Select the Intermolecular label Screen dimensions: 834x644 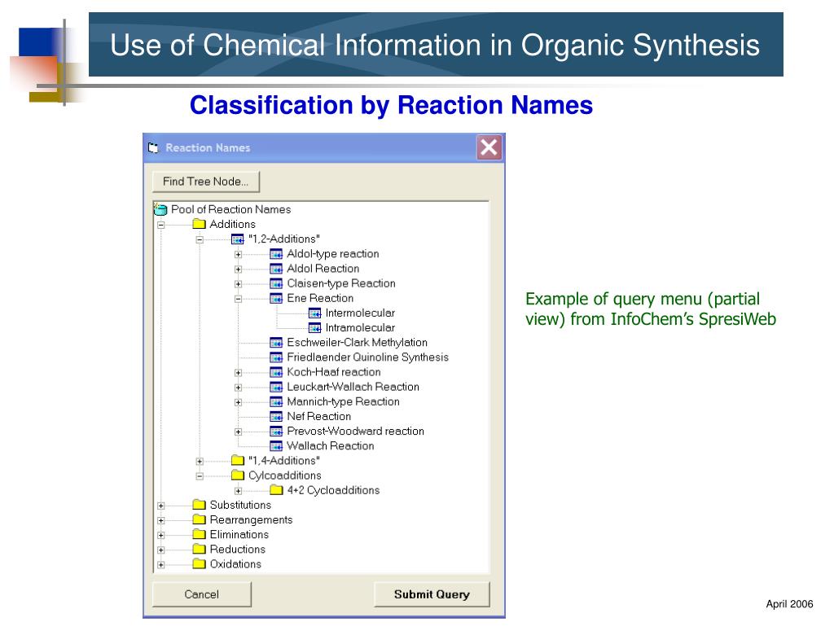(x=360, y=313)
